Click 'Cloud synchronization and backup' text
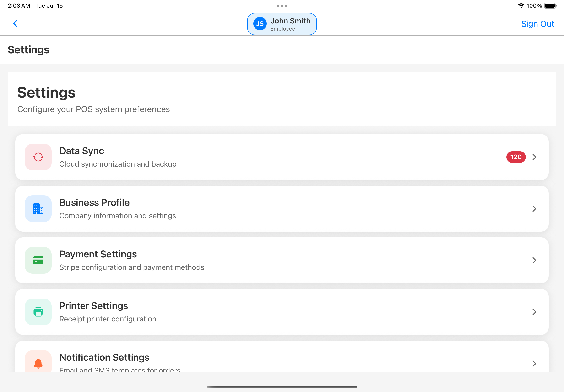564x392 pixels. [x=118, y=164]
